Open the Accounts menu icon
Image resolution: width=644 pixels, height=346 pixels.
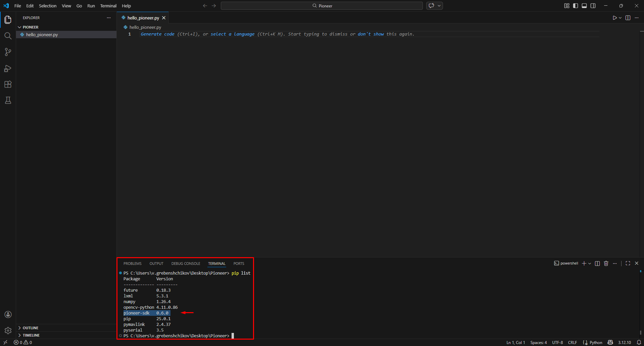[8, 314]
